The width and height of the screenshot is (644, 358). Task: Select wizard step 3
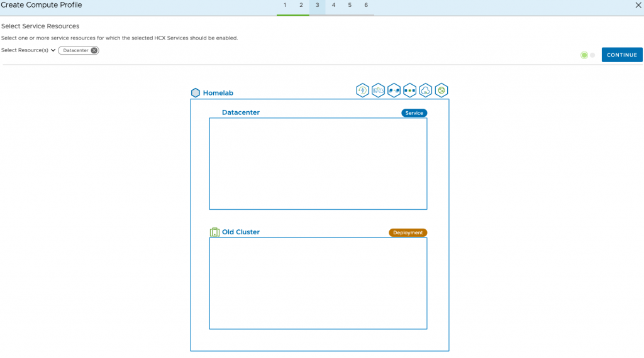[317, 5]
